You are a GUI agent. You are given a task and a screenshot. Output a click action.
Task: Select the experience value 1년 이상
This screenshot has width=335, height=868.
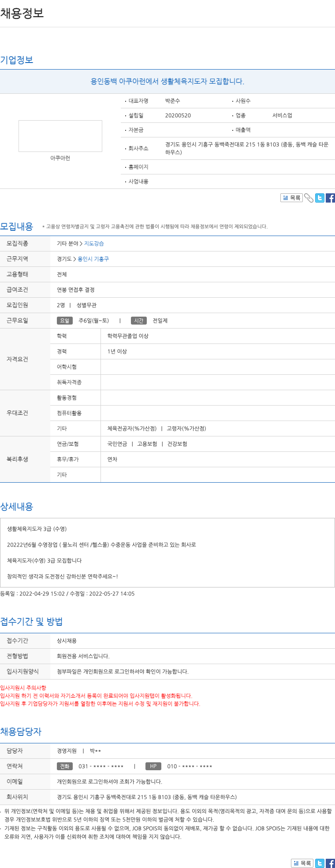(x=117, y=351)
